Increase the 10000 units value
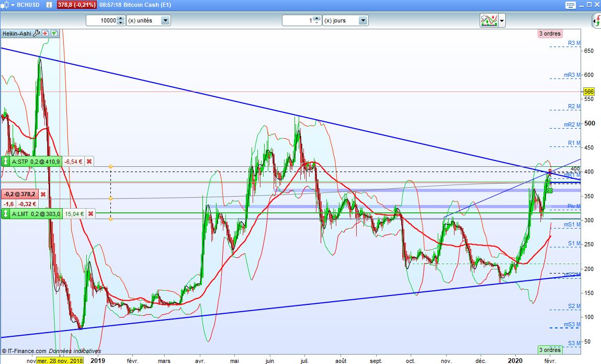601x364 pixels. pyautogui.click(x=121, y=18)
